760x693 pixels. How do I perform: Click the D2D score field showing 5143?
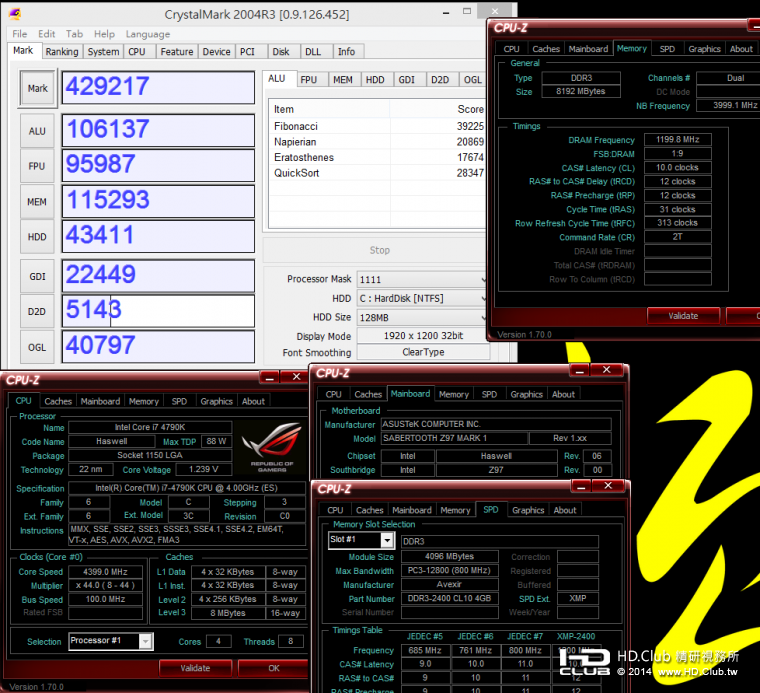(x=158, y=311)
